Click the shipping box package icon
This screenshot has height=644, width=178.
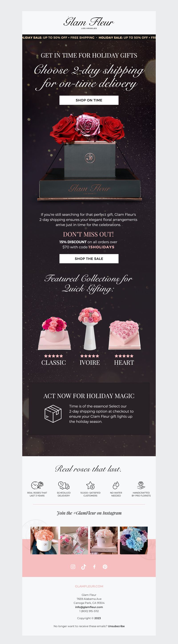(x=53, y=414)
